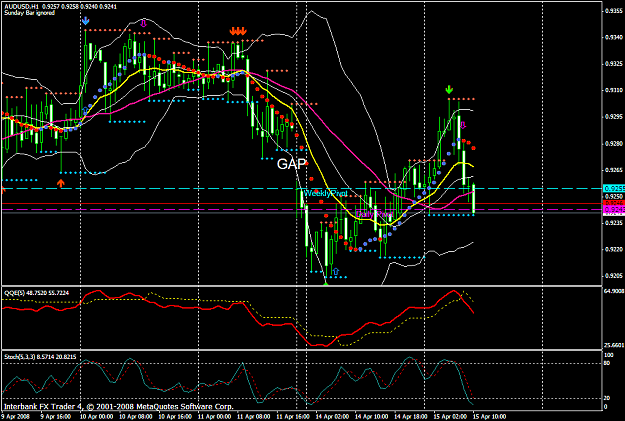Click the cyan 0.9255 price tag
The width and height of the screenshot is (625, 421).
click(x=613, y=188)
